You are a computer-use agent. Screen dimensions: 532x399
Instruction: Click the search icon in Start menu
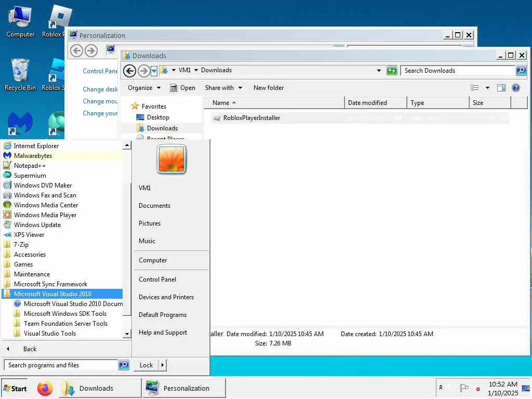click(x=124, y=365)
